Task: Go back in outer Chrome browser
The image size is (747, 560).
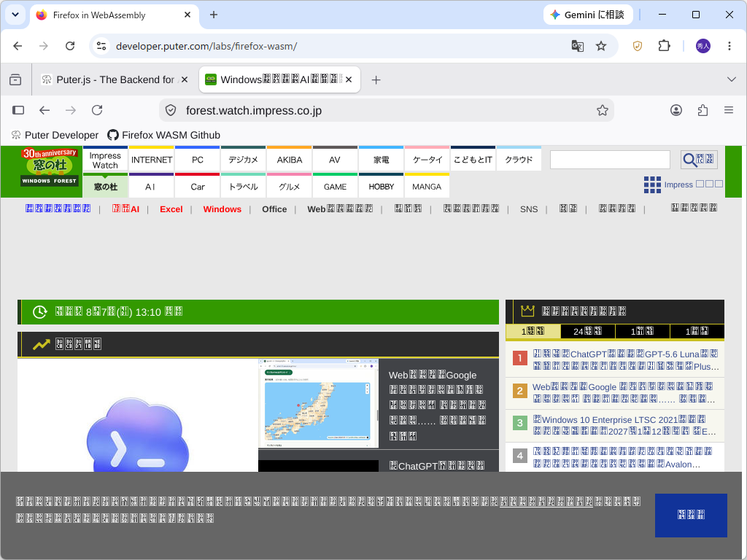Action: tap(18, 46)
